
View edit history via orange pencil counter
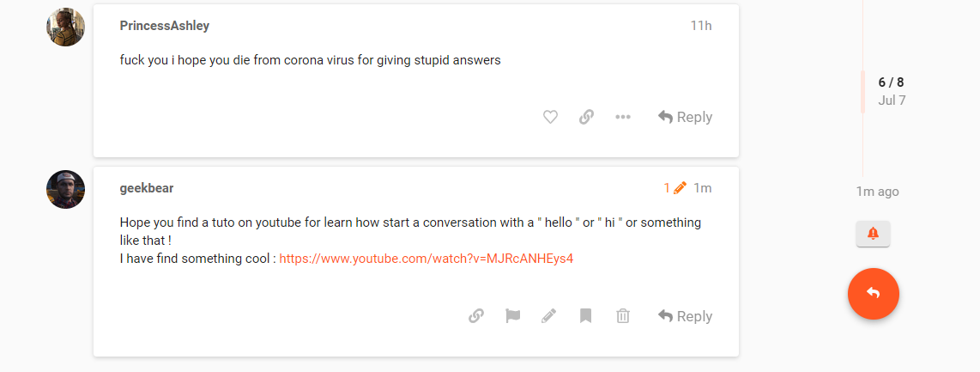(x=675, y=187)
